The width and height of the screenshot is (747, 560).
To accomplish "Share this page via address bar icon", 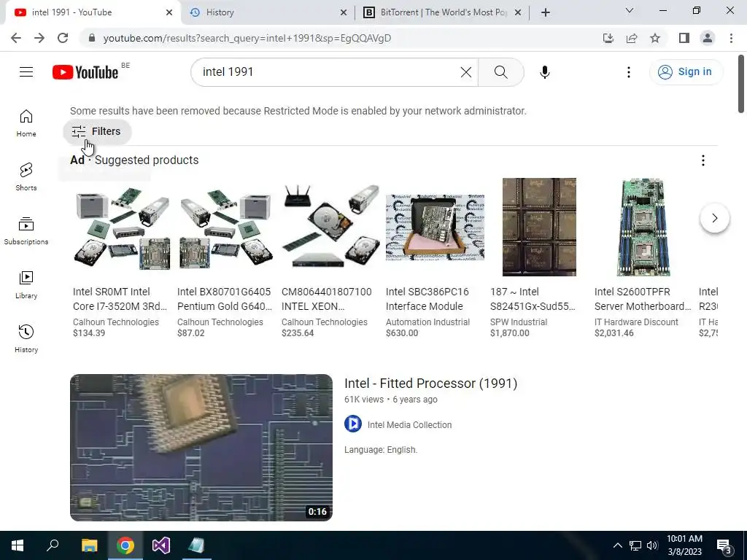I will 632,38.
